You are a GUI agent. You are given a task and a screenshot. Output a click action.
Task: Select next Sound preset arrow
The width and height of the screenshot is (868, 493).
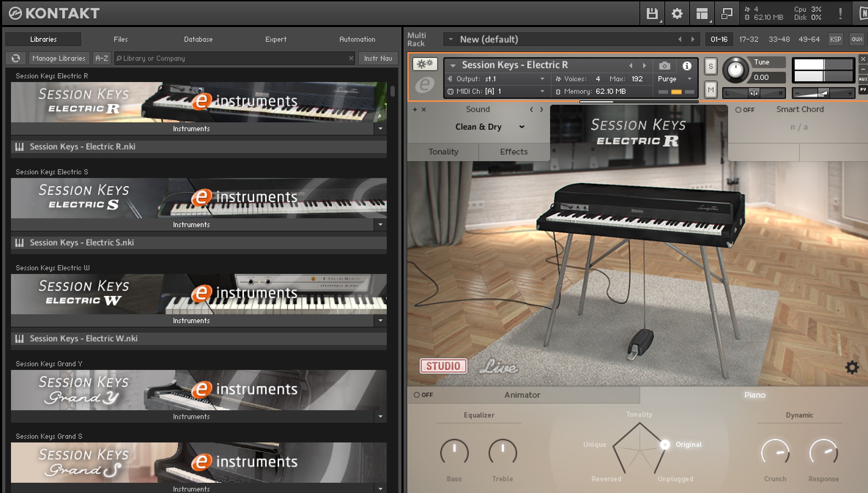pos(541,110)
